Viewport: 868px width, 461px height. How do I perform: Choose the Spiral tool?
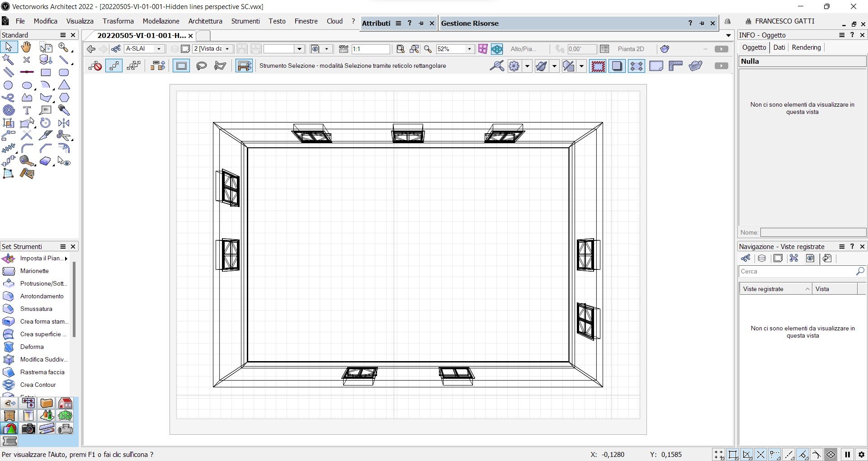tap(8, 110)
